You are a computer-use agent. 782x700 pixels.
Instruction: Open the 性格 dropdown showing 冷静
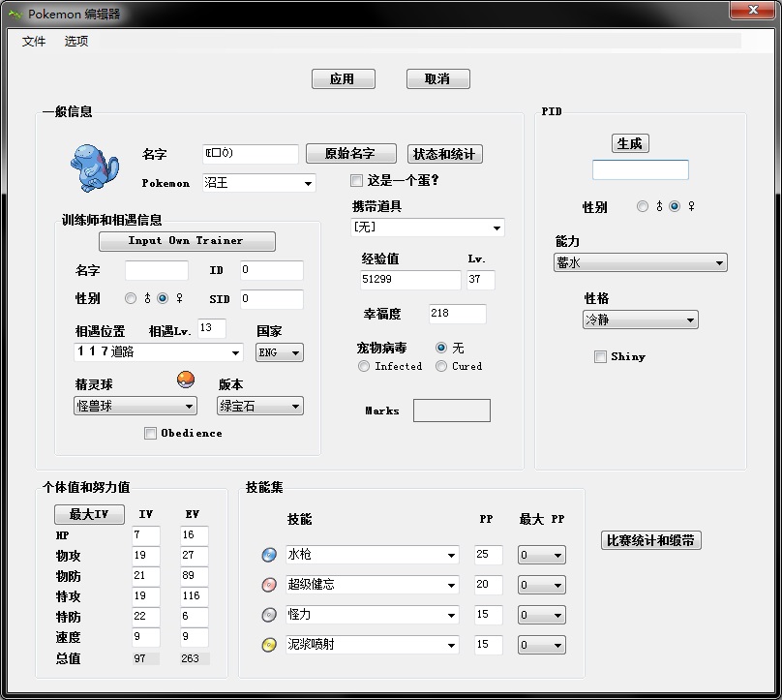[x=641, y=320]
